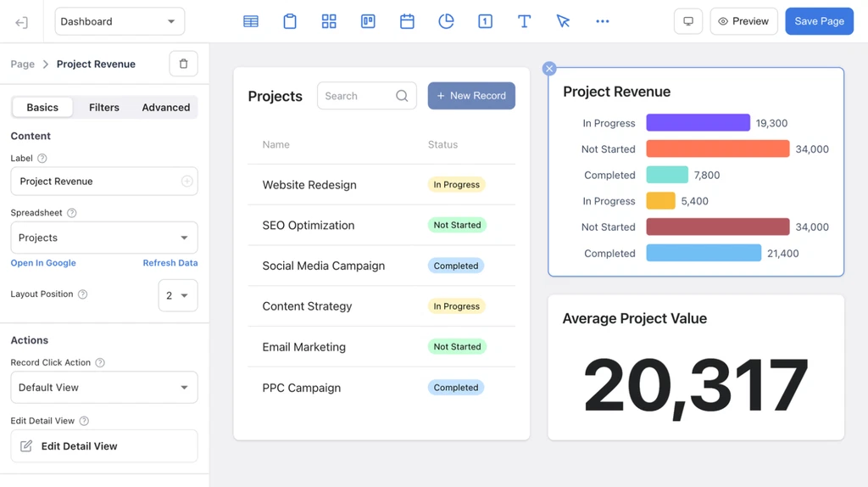Screen dimensions: 868x487
Task: Open the Open In Google link
Action: pos(43,263)
